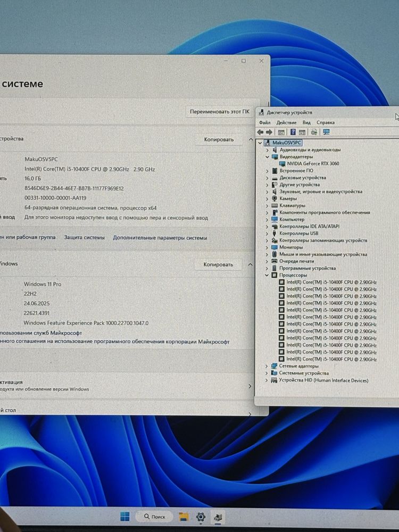Click the warning icon beside Другие устройства
399x532 pixels.
click(x=275, y=185)
